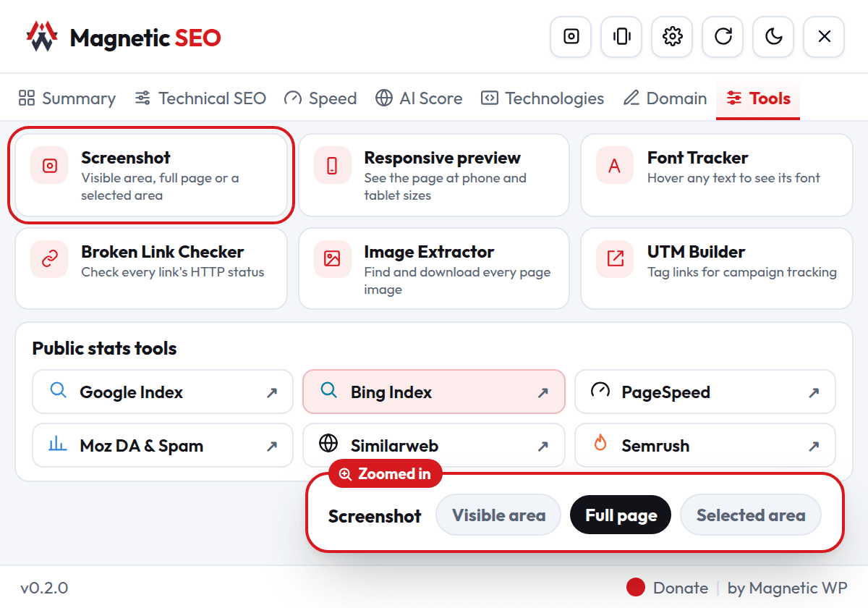Image resolution: width=868 pixels, height=608 pixels.
Task: Click the arrow icon on Bing Index
Action: click(x=543, y=393)
